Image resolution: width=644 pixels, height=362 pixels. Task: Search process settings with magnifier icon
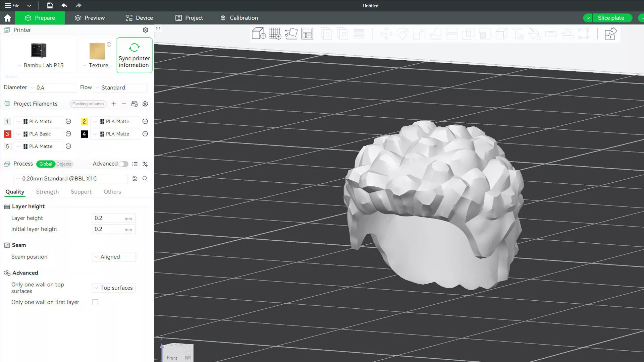[145, 179]
